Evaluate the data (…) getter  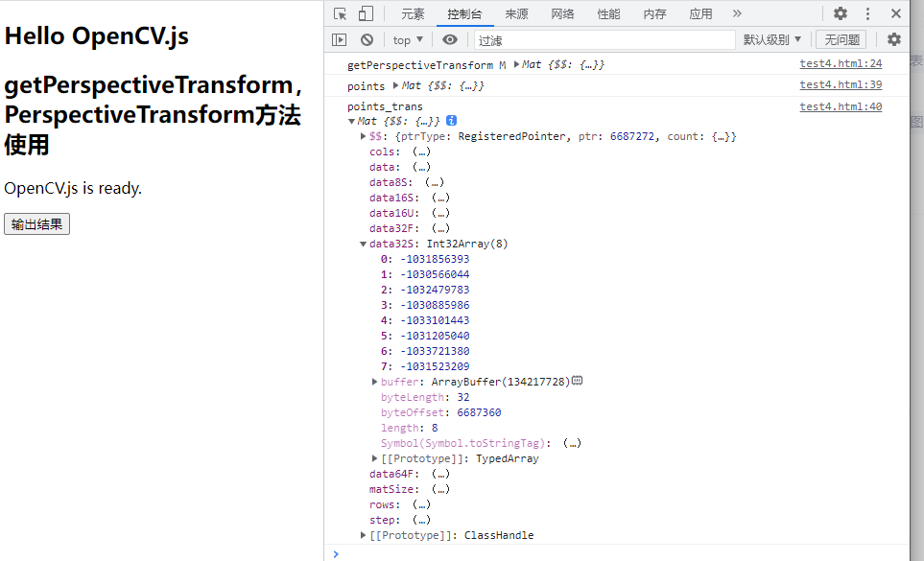coord(421,167)
